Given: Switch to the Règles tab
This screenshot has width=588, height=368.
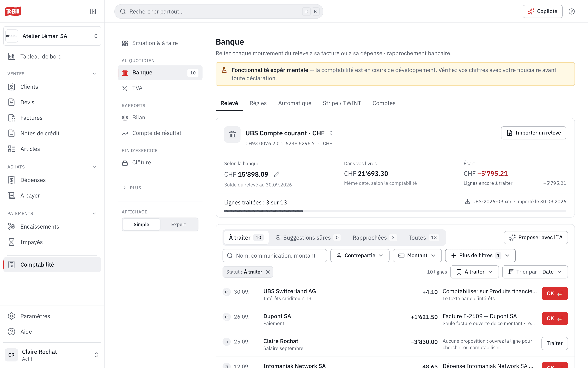Looking at the screenshot, I should point(258,103).
